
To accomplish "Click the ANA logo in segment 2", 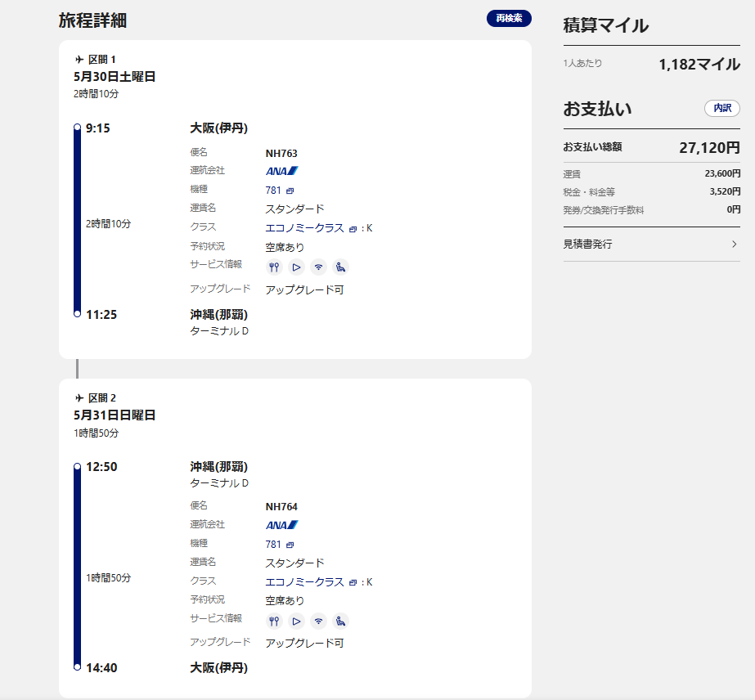I will [x=281, y=525].
